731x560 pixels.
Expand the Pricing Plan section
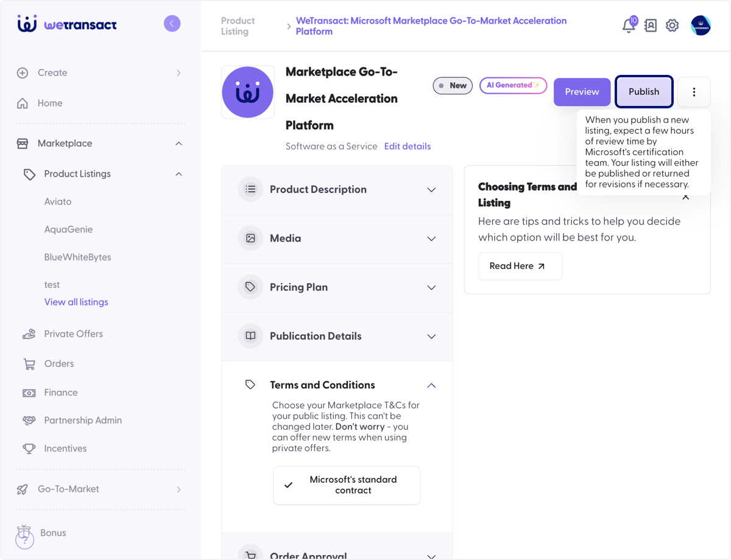[x=337, y=287]
